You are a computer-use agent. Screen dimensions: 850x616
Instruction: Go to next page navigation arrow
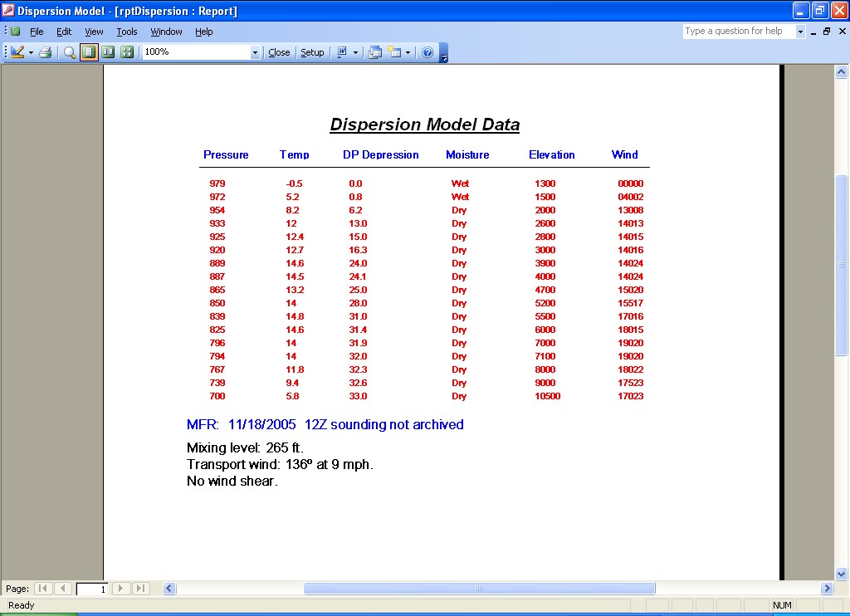tap(121, 589)
